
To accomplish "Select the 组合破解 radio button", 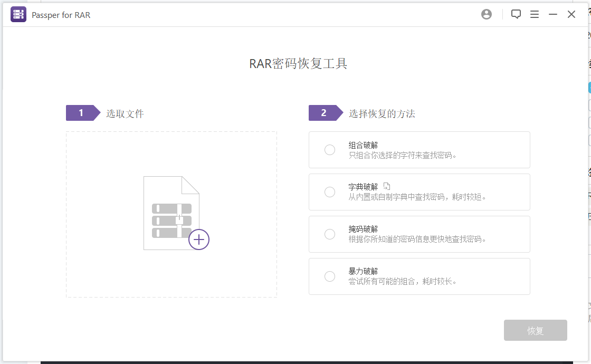I will [x=329, y=150].
